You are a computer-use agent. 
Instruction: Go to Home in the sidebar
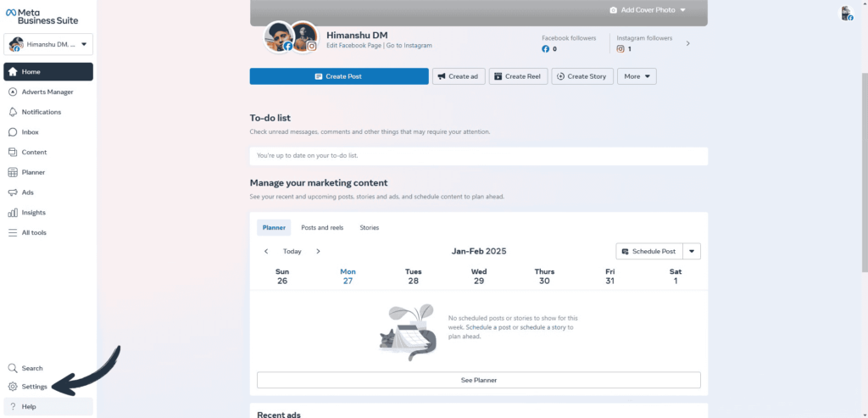click(x=48, y=72)
